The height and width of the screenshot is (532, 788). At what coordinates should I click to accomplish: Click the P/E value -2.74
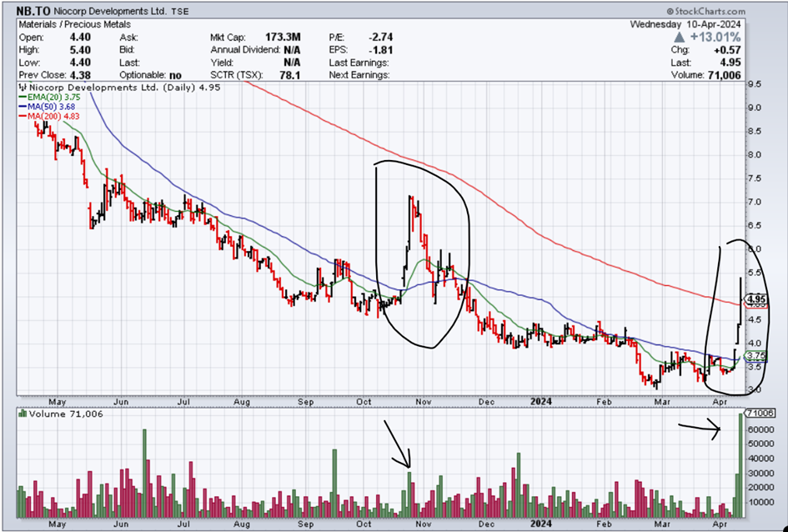point(381,38)
